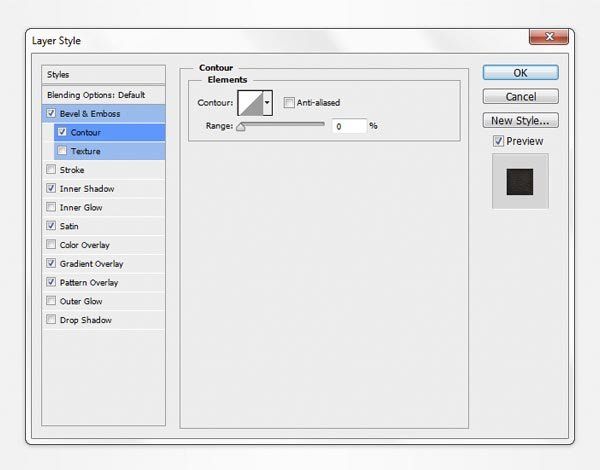Enable the Stroke checkbox

coord(51,169)
